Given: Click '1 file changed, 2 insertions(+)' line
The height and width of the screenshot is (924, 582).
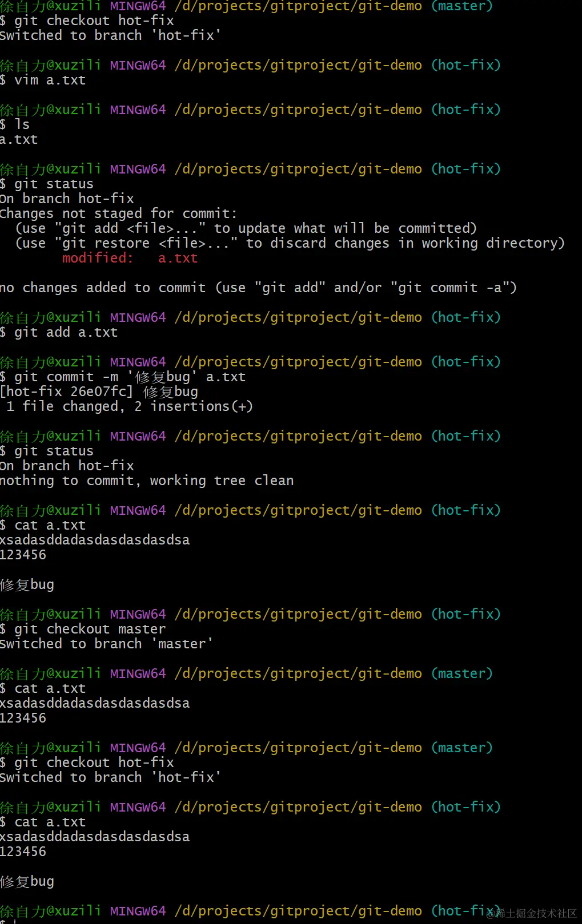Looking at the screenshot, I should [x=129, y=406].
